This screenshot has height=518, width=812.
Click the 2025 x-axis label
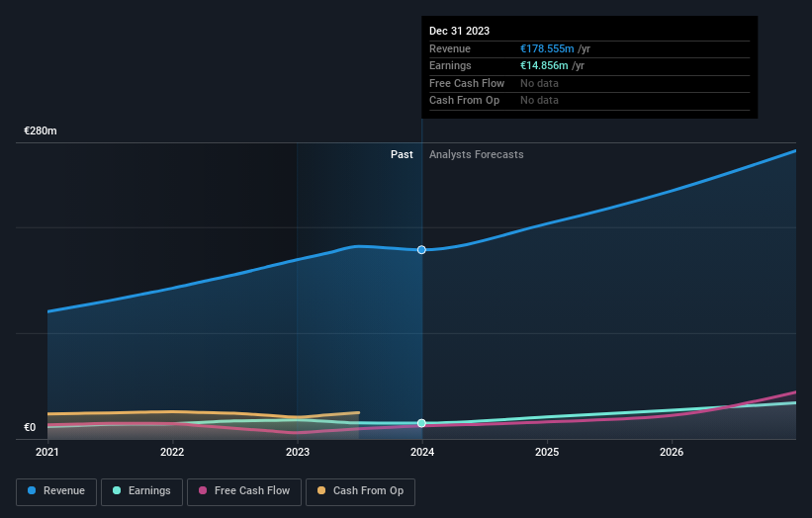point(547,453)
